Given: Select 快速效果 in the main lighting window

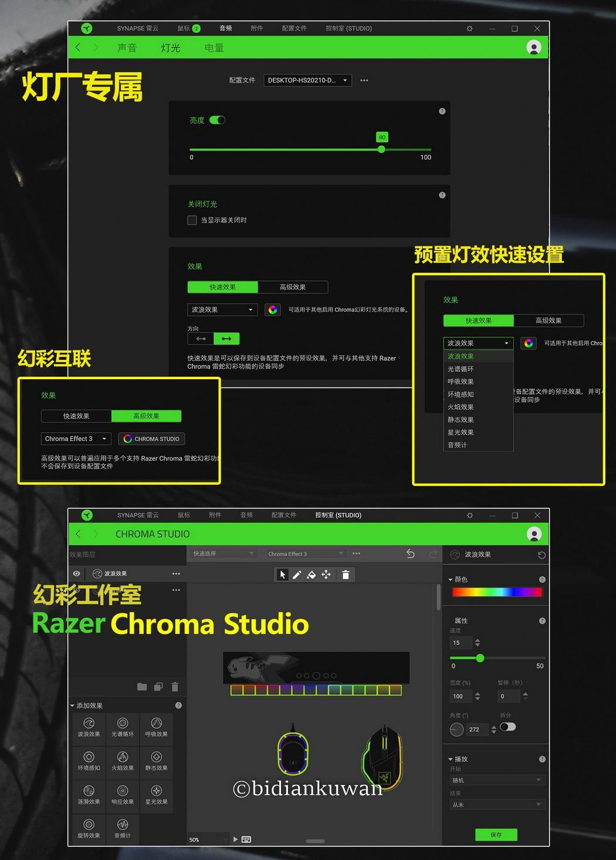Looking at the screenshot, I should [x=223, y=287].
